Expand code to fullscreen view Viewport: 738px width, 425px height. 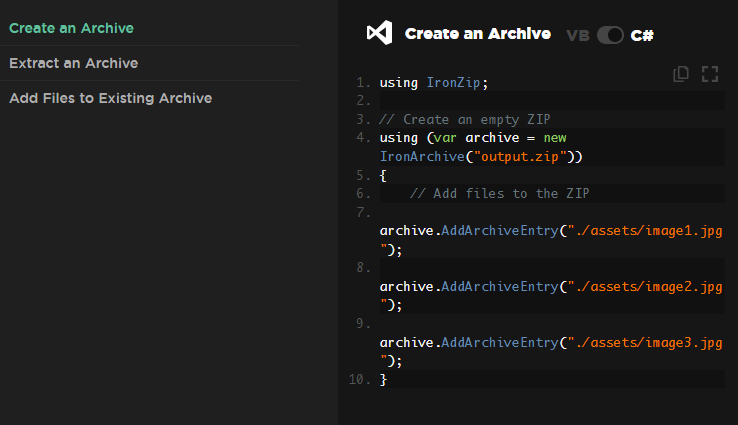710,73
